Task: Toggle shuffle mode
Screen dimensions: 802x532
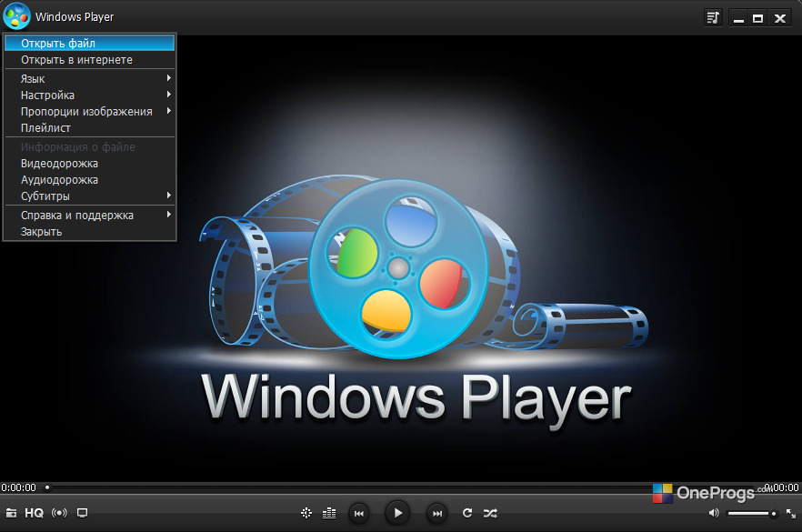Action: (x=490, y=513)
